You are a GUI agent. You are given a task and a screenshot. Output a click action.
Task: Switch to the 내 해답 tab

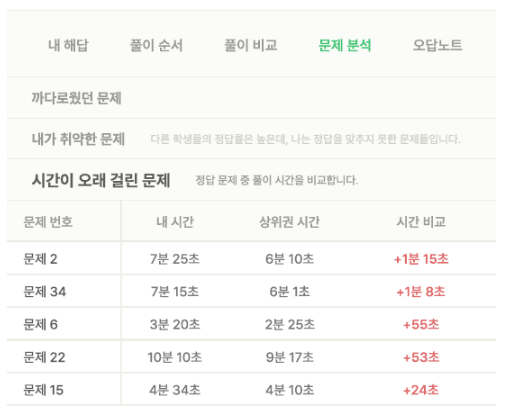tap(68, 45)
